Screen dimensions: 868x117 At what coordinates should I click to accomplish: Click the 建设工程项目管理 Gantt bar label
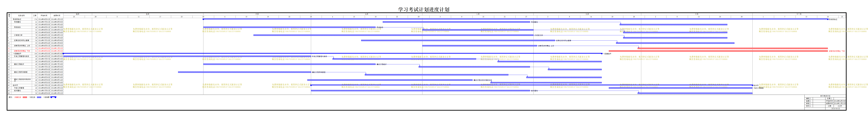pyautogui.click(x=318, y=72)
